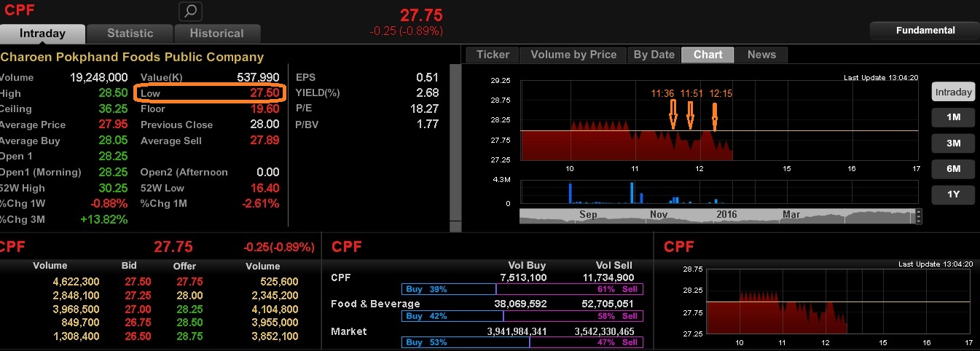Click offer volume 2,345,200
This screenshot has height=351, width=980.
[x=274, y=295]
